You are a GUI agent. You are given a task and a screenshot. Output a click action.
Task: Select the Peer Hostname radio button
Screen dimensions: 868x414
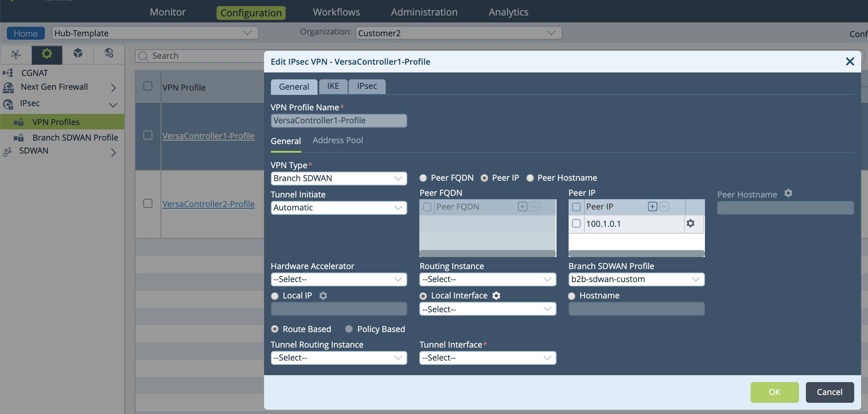coord(530,178)
